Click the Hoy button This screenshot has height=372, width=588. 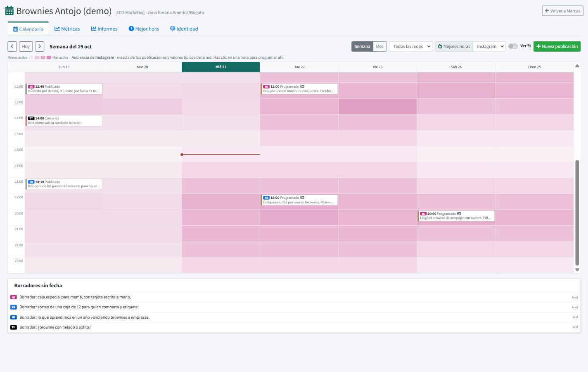[x=26, y=46]
